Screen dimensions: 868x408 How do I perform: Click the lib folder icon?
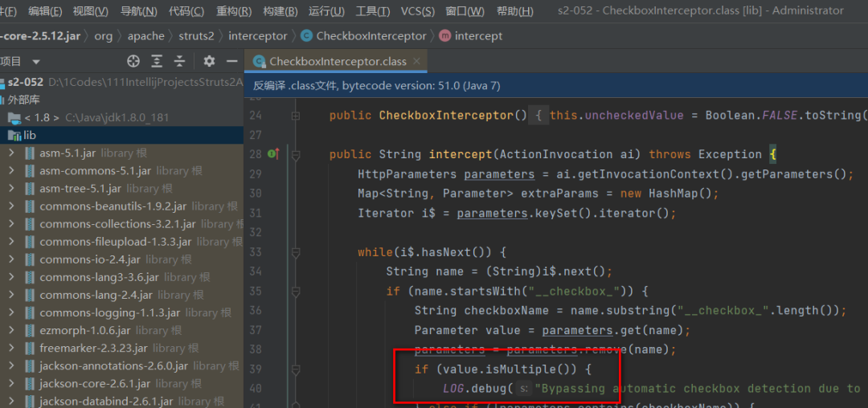(14, 136)
